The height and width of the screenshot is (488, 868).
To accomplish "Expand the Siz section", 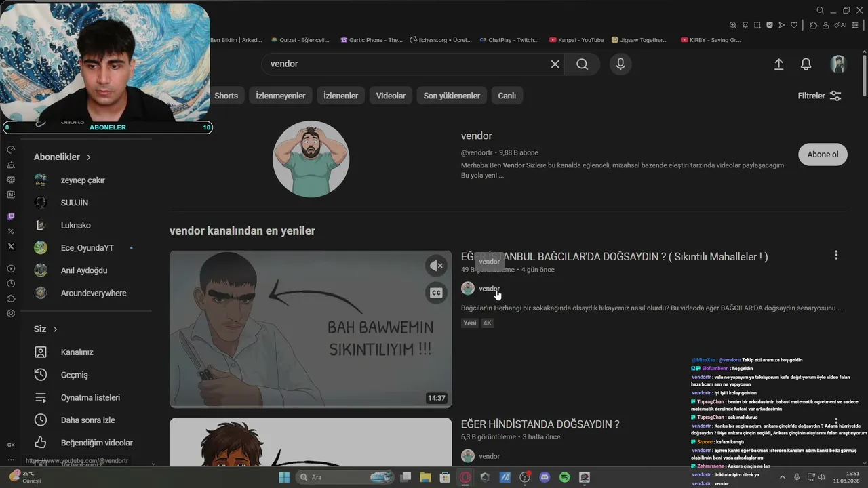I will point(45,329).
